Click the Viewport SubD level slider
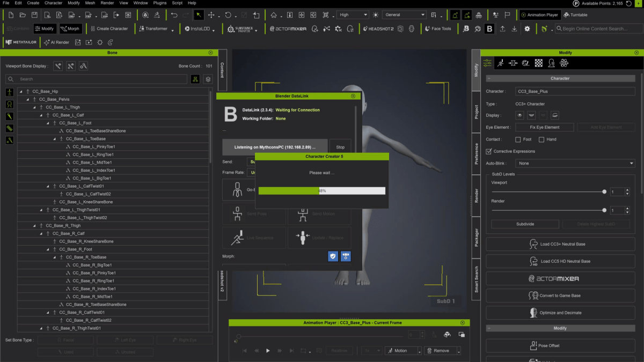644x362 pixels. coord(548,191)
